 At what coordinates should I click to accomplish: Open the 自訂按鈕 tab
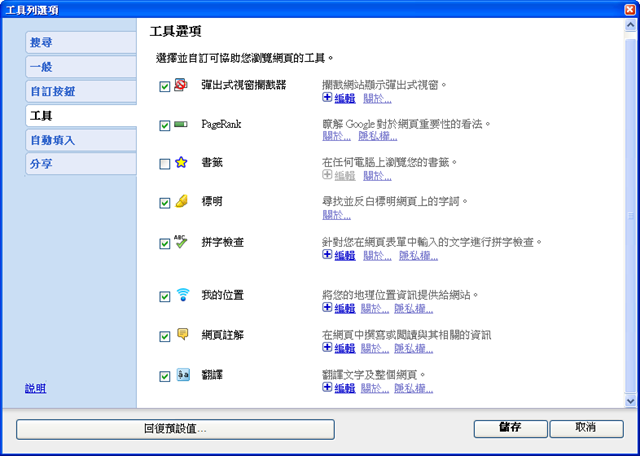point(81,91)
